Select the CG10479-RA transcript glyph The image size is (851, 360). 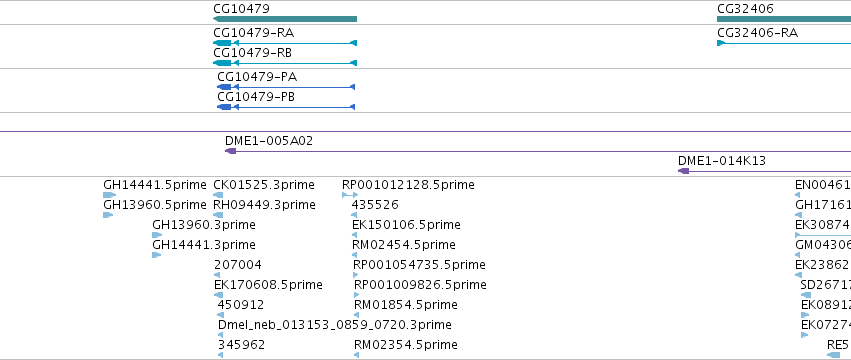pos(285,43)
